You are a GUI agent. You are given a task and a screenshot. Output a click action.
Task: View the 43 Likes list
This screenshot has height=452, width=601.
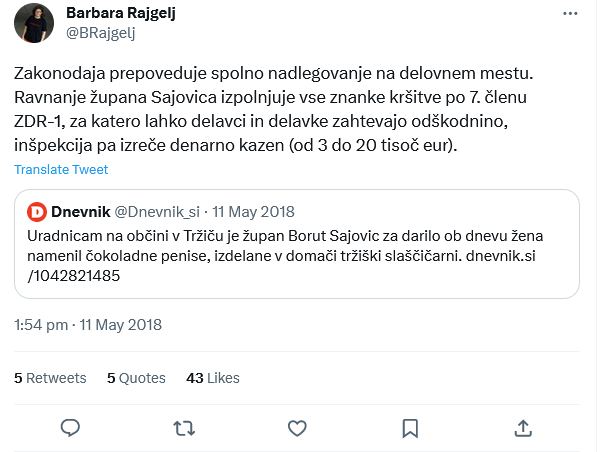(x=213, y=378)
